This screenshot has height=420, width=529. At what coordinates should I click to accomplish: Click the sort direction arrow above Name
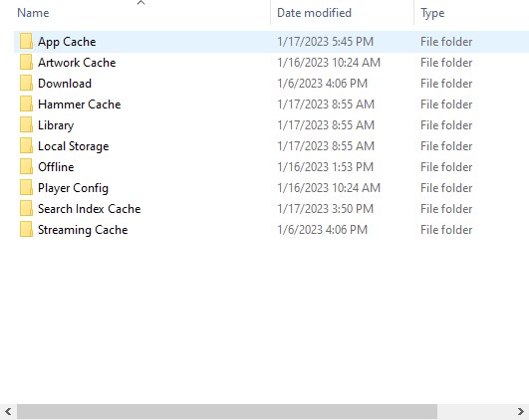point(141,3)
